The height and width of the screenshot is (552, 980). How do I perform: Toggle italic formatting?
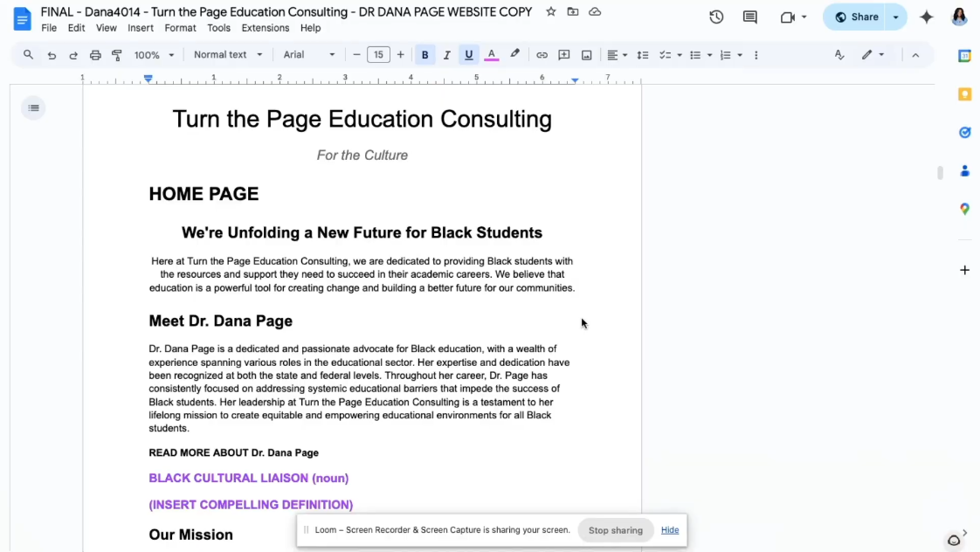pos(447,55)
